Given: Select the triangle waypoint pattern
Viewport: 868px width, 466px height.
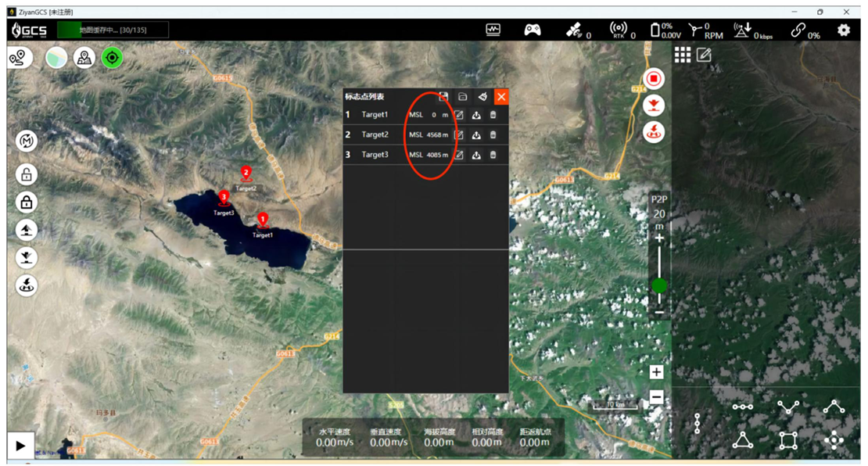Looking at the screenshot, I should [742, 440].
